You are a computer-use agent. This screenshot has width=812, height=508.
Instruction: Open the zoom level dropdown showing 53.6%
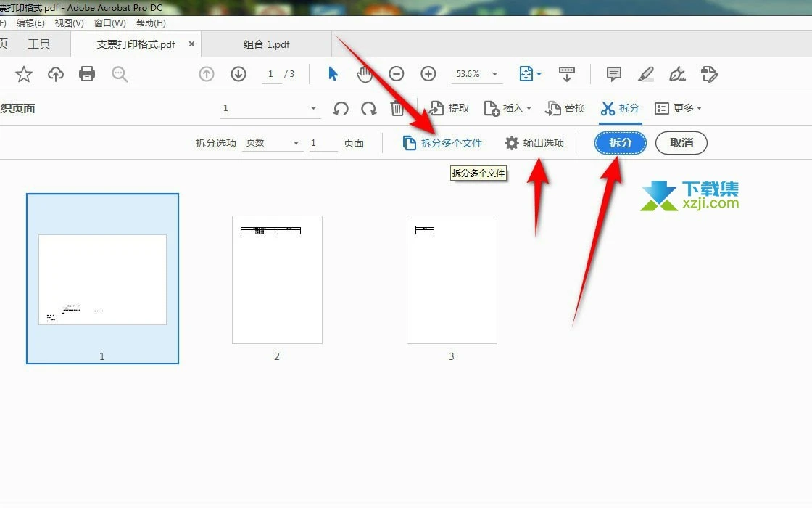477,73
